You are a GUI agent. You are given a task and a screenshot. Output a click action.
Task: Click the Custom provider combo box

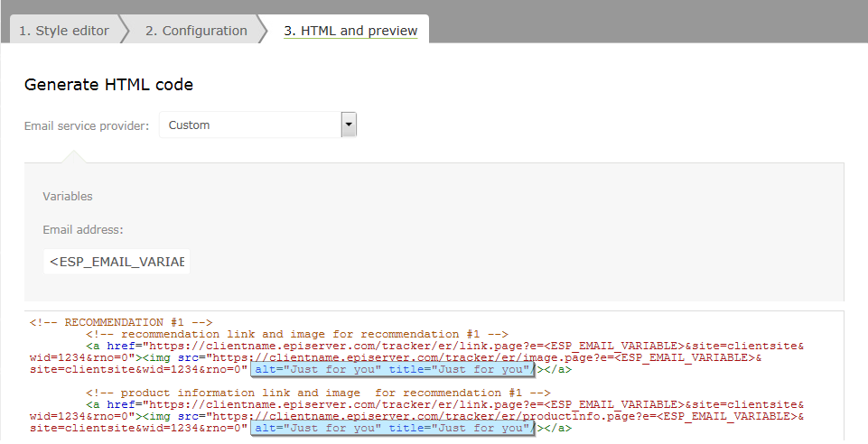click(258, 125)
